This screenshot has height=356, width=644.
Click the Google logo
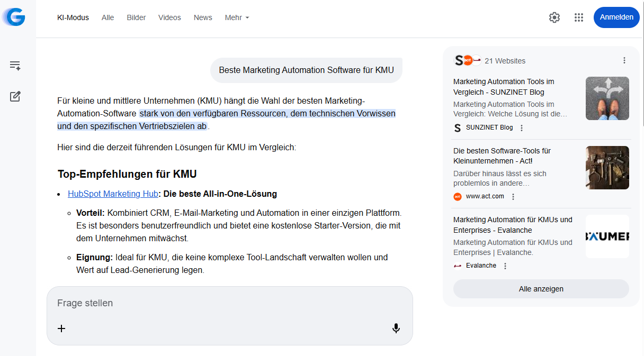pos(15,17)
